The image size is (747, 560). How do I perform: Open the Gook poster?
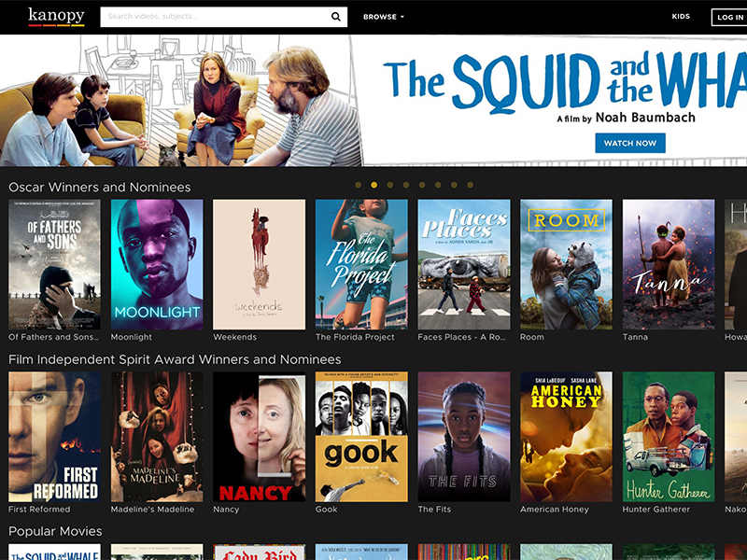pyautogui.click(x=361, y=437)
